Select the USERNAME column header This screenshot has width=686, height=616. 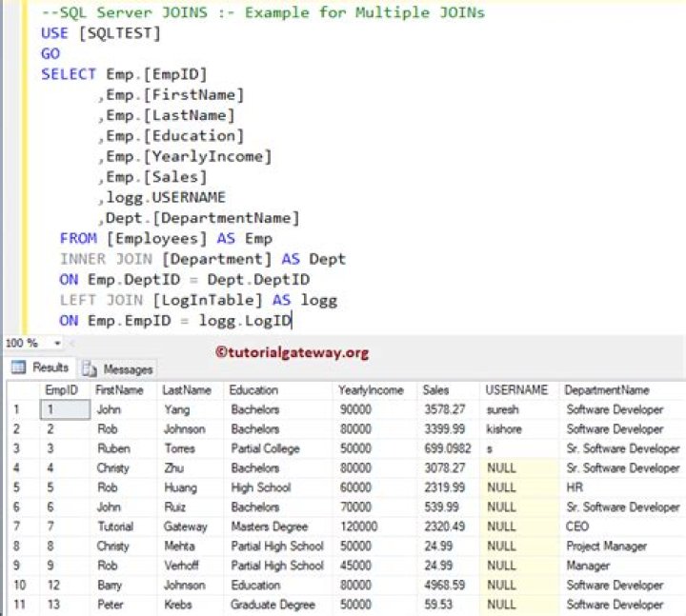(x=516, y=390)
